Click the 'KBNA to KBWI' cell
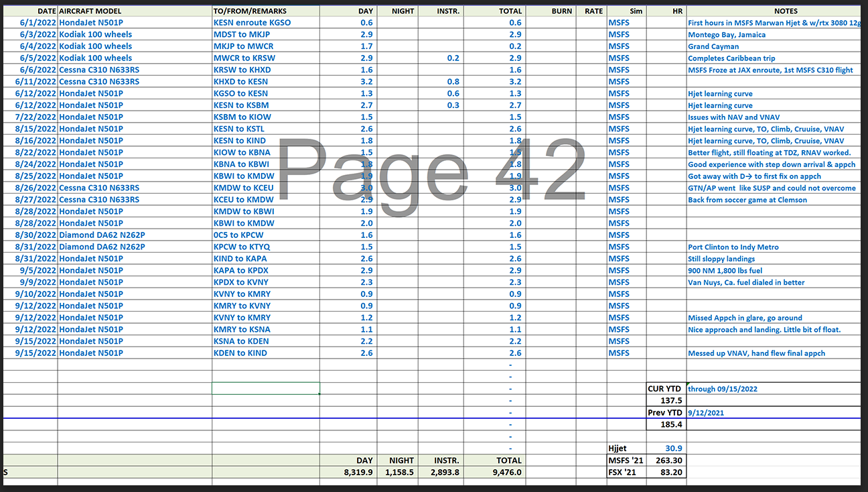Image resolution: width=868 pixels, height=492 pixels. click(266, 164)
